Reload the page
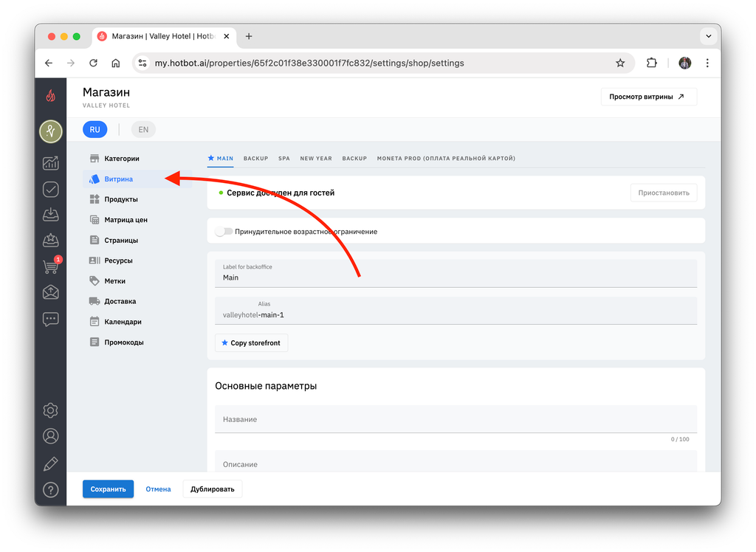 94,63
